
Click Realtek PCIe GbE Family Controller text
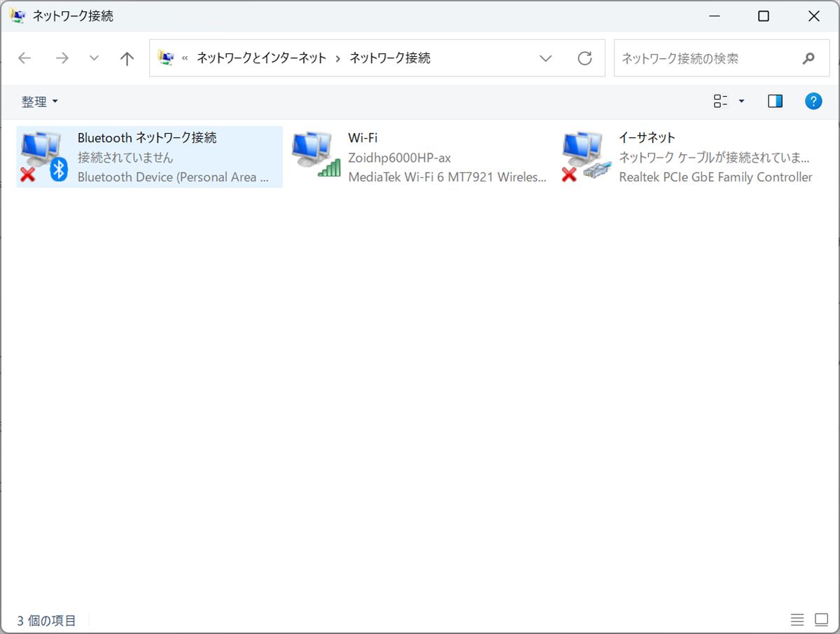[715, 177]
